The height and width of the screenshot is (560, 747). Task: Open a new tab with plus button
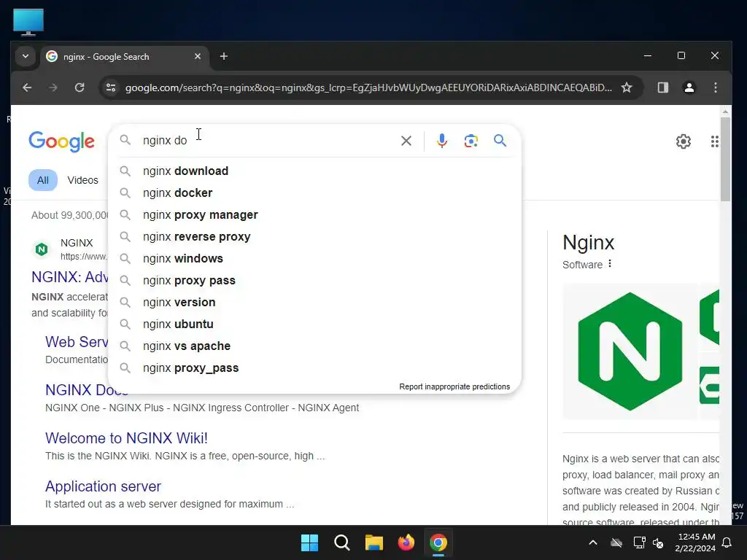tap(223, 57)
